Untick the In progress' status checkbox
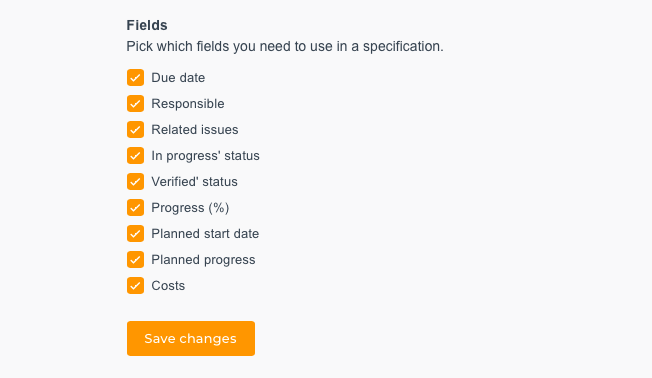This screenshot has width=652, height=378. click(x=136, y=156)
